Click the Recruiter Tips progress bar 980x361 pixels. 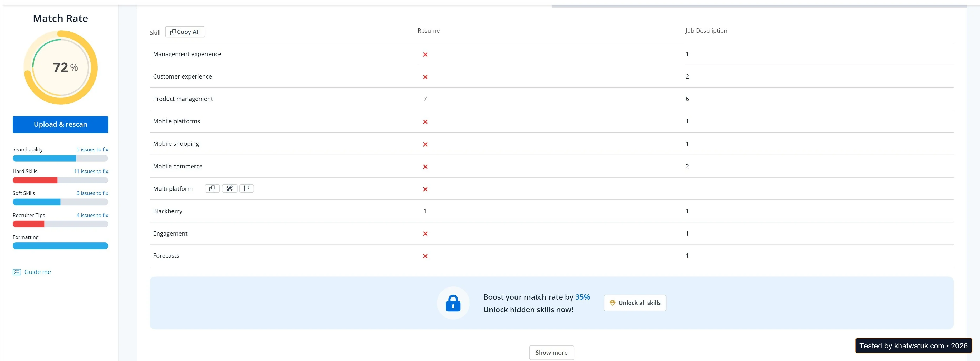point(60,224)
